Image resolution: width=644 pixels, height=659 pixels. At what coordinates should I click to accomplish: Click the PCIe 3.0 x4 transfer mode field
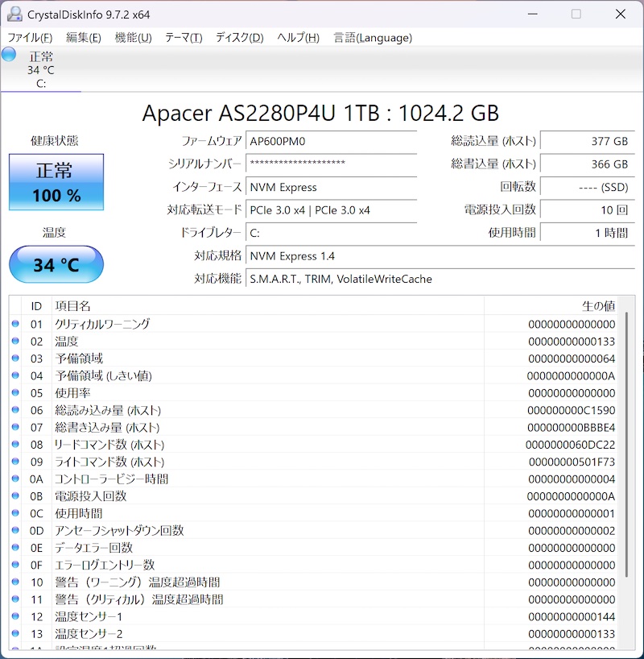point(331,209)
